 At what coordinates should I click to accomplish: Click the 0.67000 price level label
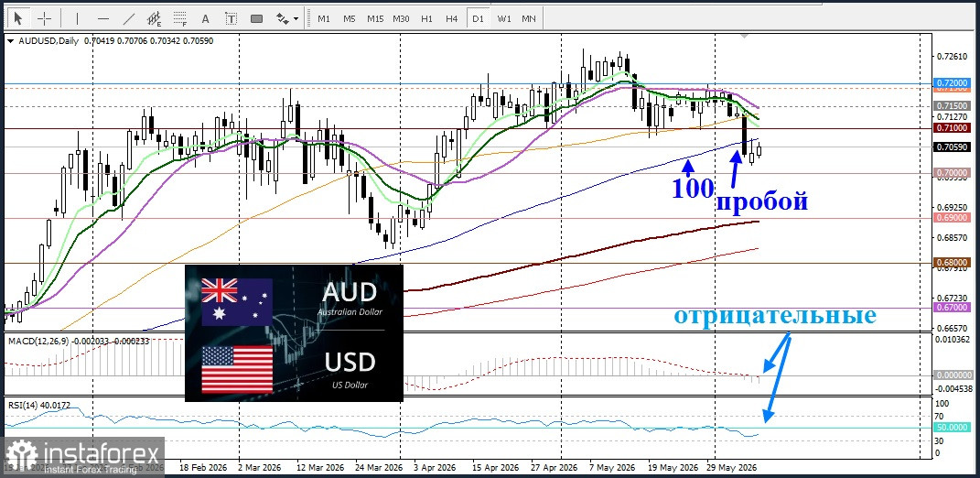(953, 308)
